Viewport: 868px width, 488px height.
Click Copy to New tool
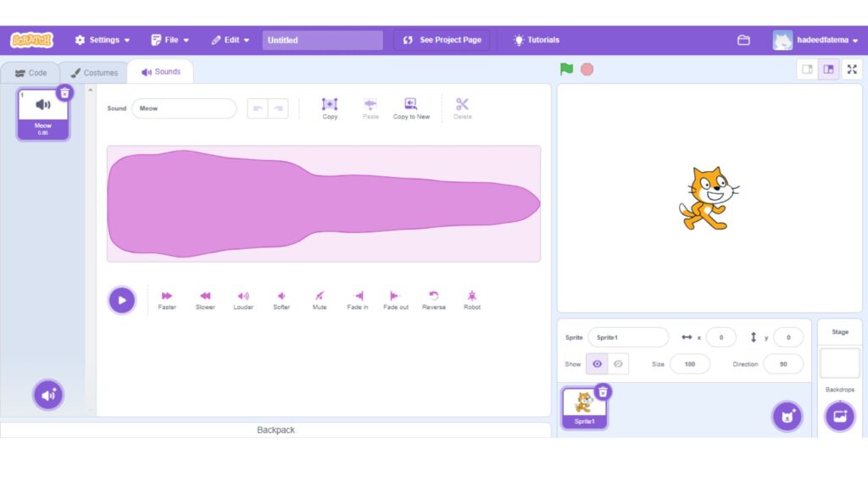pos(411,108)
